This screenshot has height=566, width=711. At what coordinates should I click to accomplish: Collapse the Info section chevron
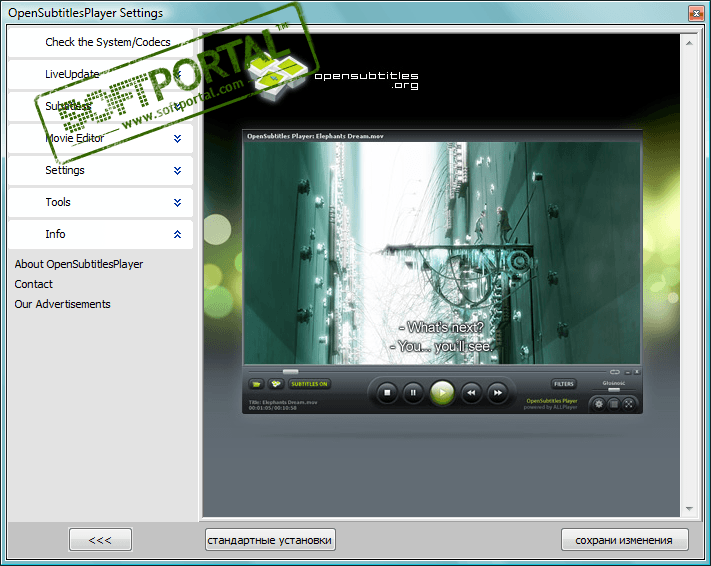coord(177,234)
